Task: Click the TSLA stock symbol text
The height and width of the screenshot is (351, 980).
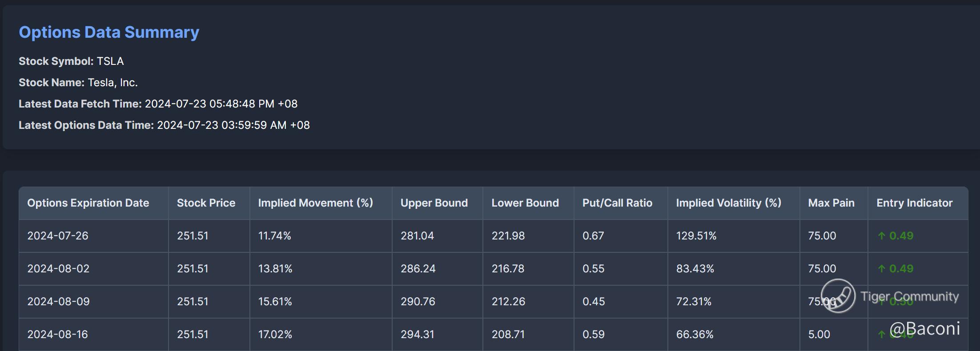Action: 110,61
